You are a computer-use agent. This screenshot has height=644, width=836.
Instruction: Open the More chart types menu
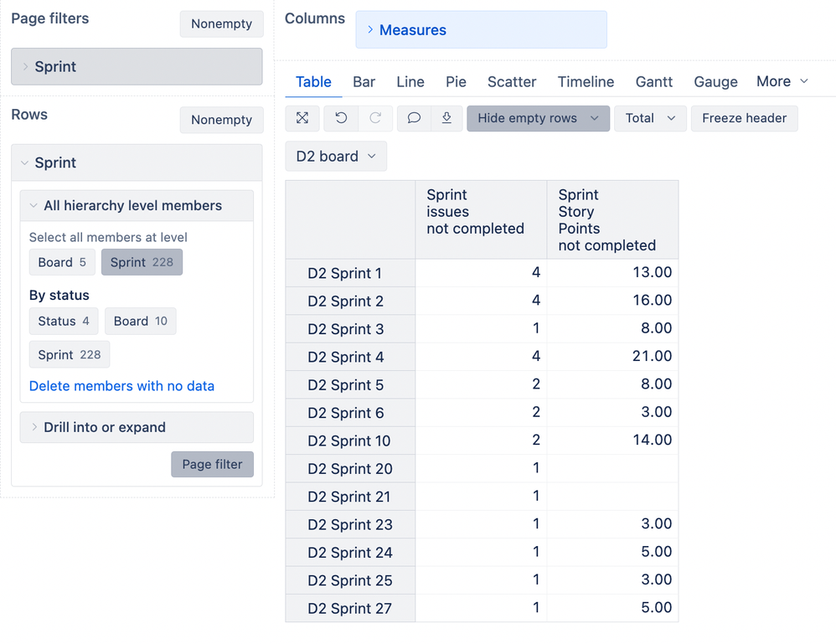click(x=782, y=81)
